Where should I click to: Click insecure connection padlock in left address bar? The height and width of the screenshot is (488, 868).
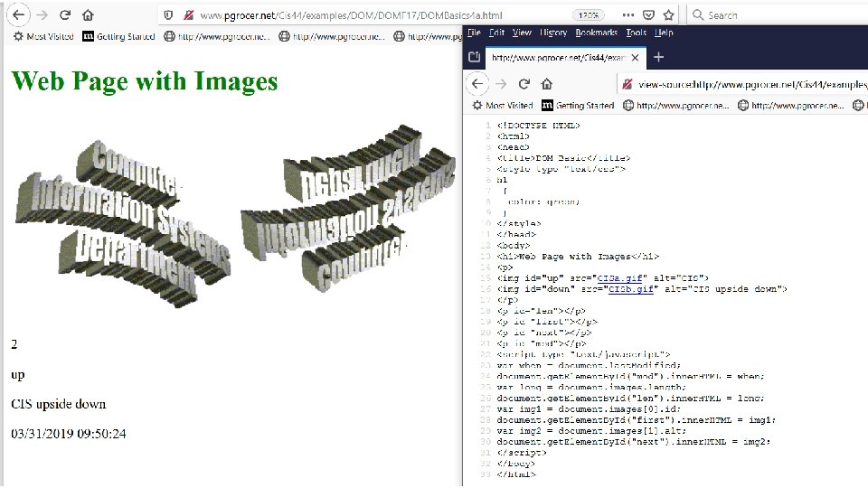(188, 15)
